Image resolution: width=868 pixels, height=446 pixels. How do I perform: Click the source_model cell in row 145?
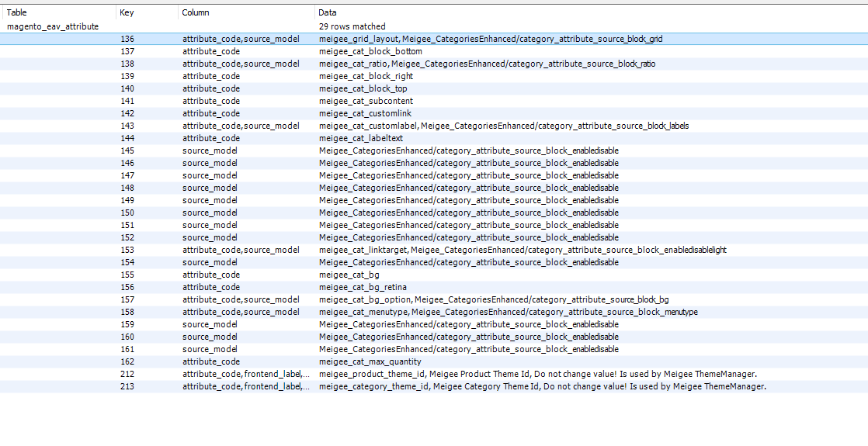(210, 150)
